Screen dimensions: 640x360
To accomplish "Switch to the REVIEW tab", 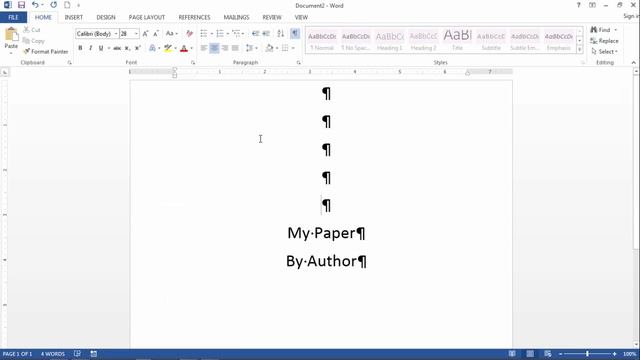I will click(x=272, y=17).
